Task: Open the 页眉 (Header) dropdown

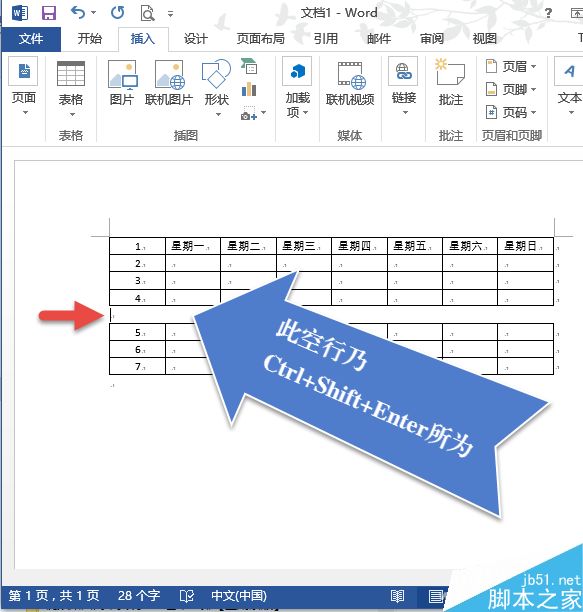Action: tap(510, 66)
